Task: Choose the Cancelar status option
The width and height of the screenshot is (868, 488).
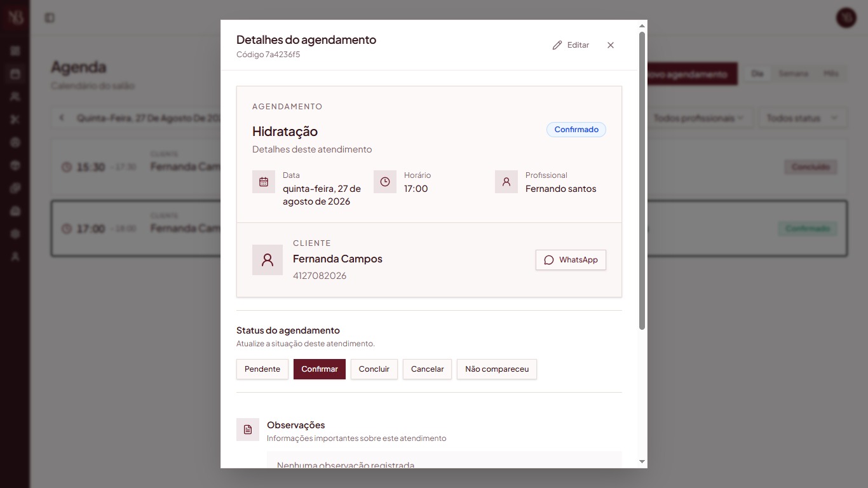Action: (427, 369)
